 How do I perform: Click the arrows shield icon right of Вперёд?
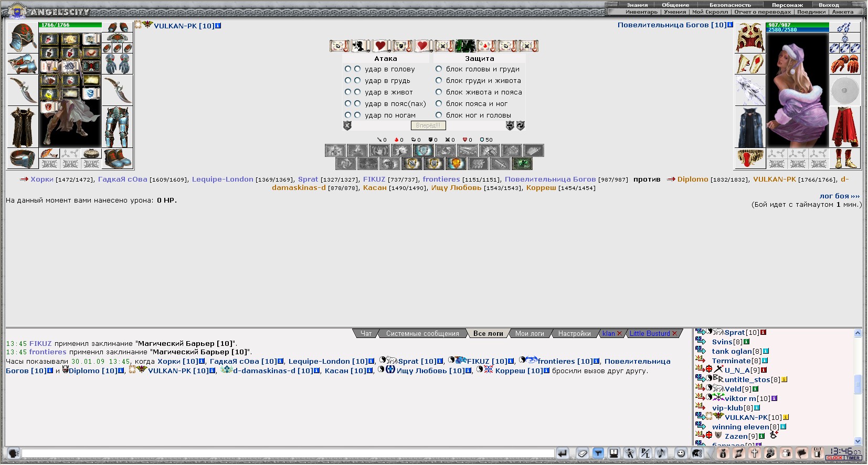(x=510, y=125)
